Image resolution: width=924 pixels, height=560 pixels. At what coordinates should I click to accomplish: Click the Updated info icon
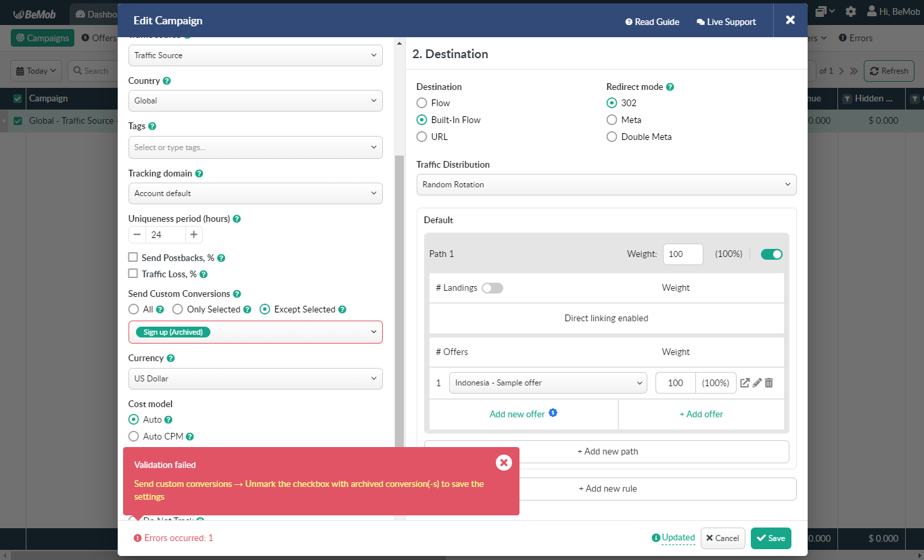pyautogui.click(x=655, y=538)
